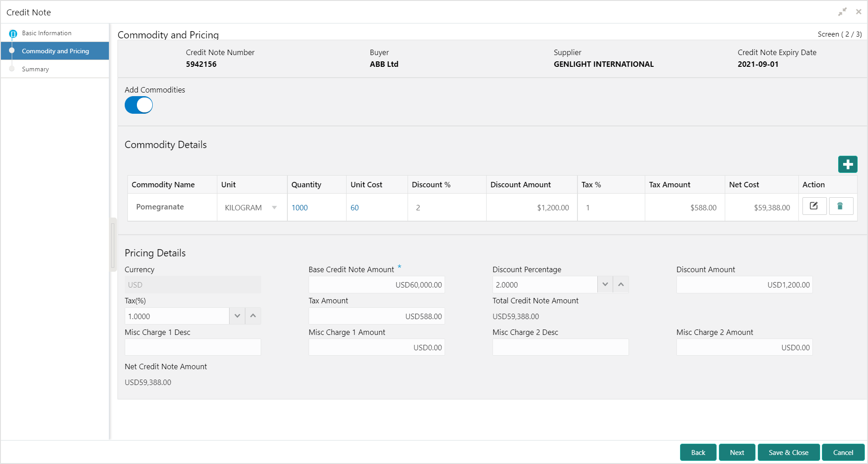Click the Tax(%) input field
Image resolution: width=868 pixels, height=464 pixels.
click(177, 316)
